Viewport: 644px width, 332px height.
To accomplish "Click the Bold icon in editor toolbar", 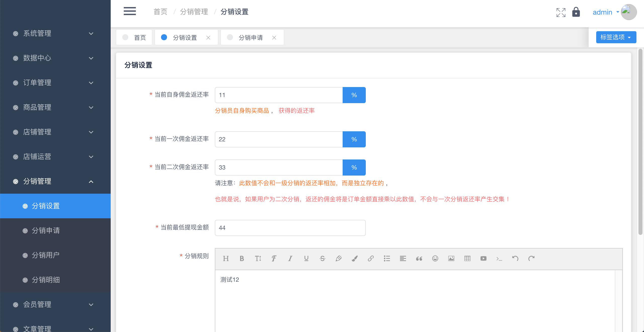I will 242,259.
